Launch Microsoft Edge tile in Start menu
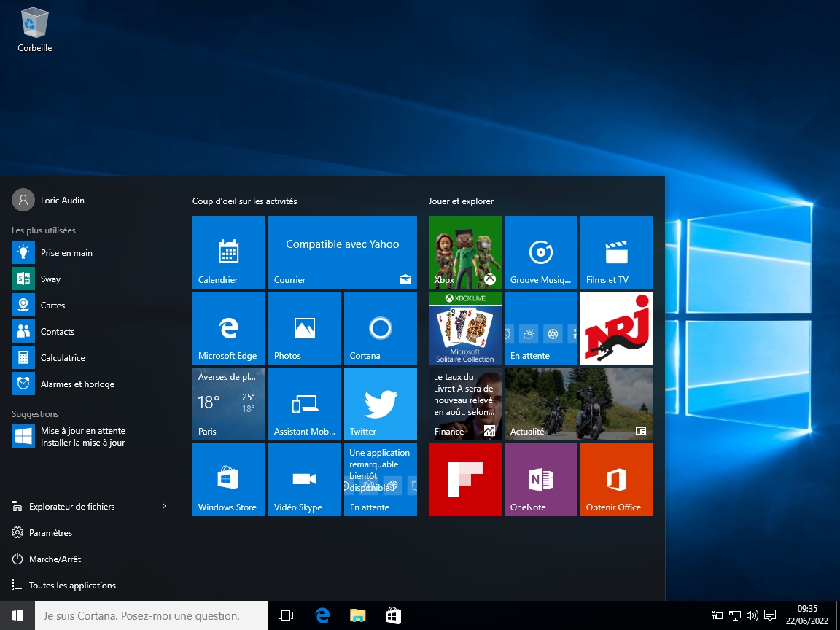840x630 pixels. (229, 328)
